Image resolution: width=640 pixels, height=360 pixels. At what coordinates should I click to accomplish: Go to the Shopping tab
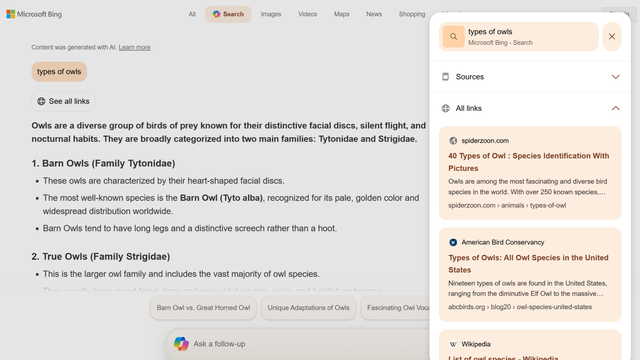pyautogui.click(x=412, y=14)
